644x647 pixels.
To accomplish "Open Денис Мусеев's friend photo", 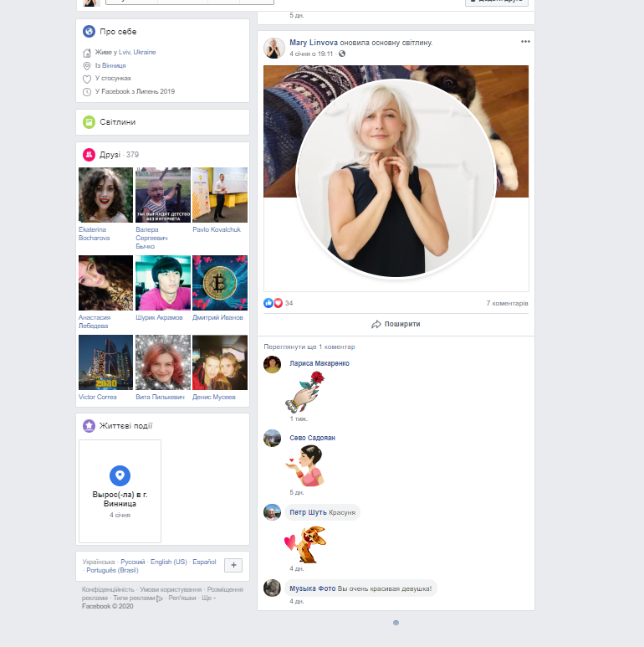I will (220, 362).
